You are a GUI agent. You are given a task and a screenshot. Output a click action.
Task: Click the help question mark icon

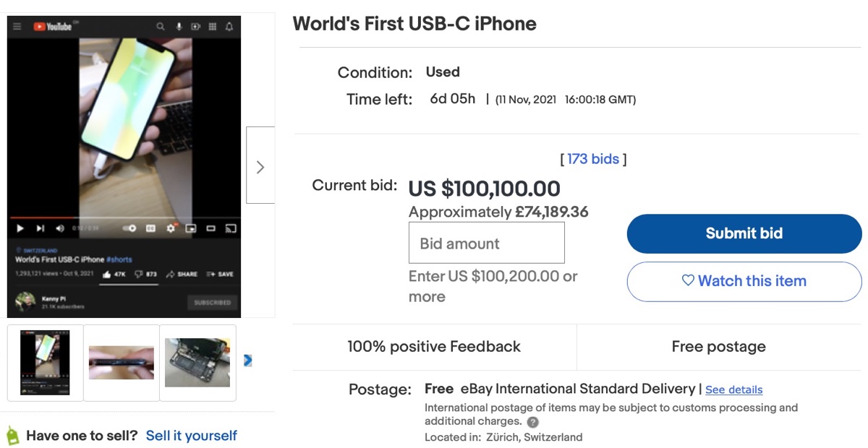(x=533, y=422)
